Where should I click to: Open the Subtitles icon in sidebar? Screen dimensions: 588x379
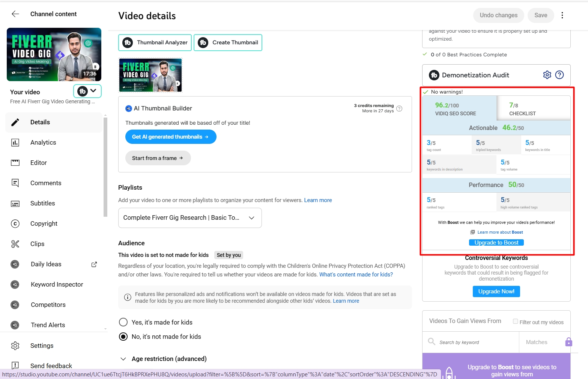(15, 203)
